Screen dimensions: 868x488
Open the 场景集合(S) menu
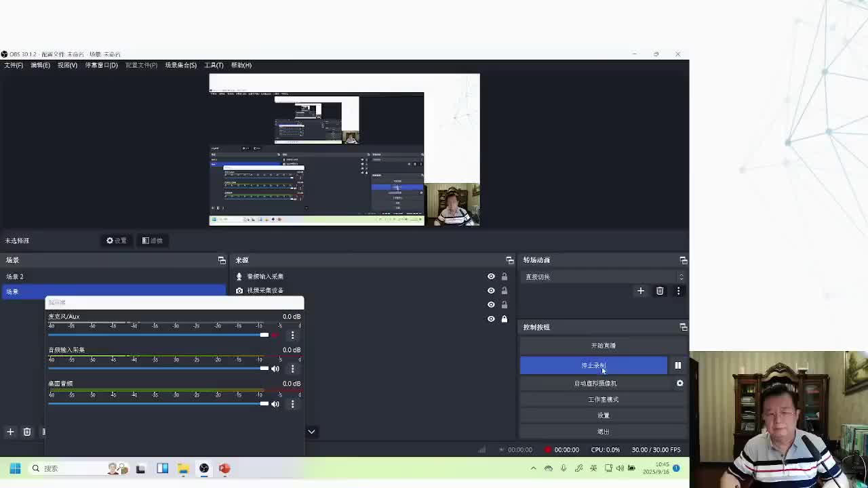point(180,65)
